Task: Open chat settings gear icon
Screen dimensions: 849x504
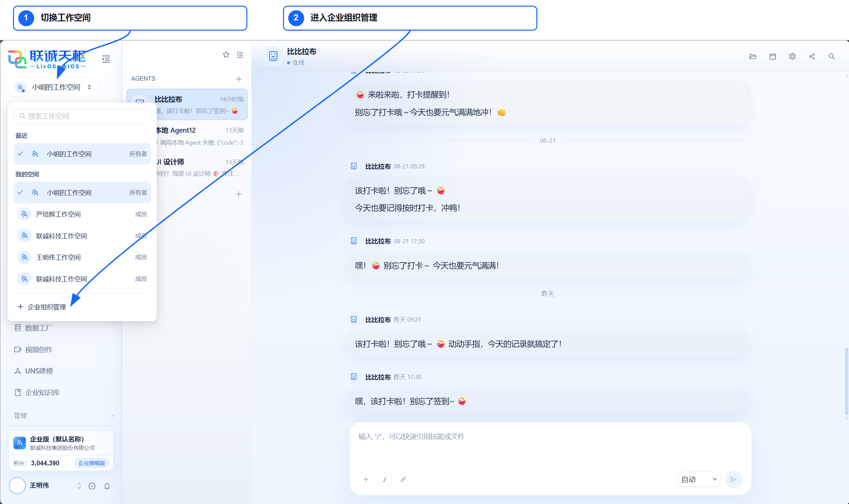Action: 792,56
